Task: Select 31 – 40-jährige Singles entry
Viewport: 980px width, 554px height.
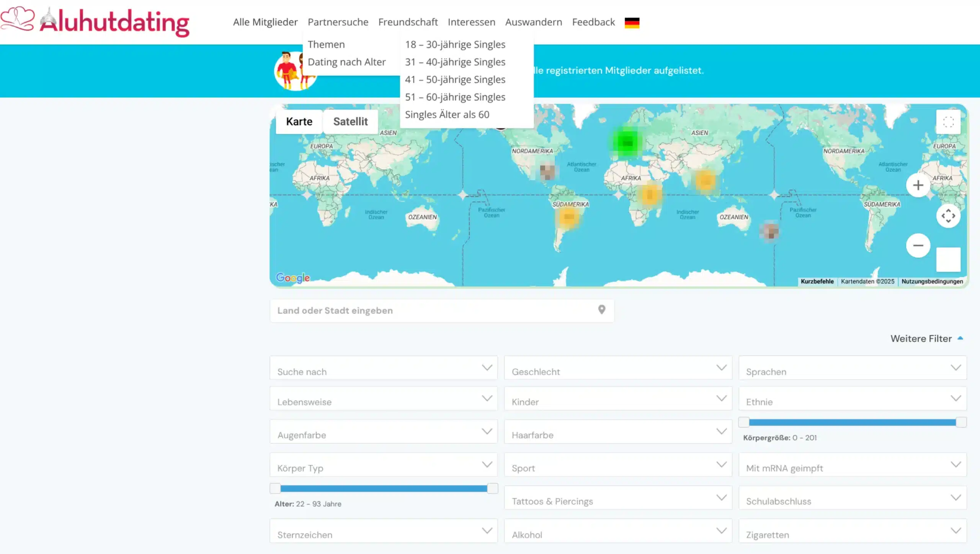Action: 455,62
